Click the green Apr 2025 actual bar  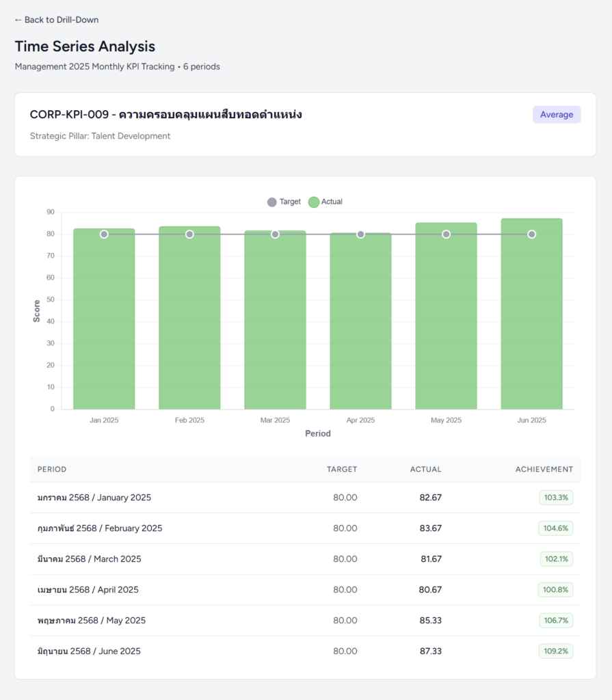coord(360,321)
